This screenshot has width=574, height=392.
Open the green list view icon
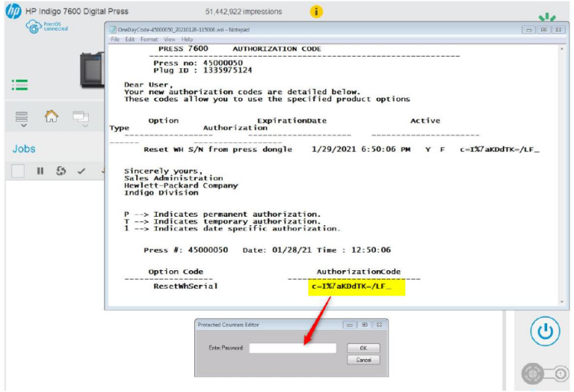click(x=20, y=85)
